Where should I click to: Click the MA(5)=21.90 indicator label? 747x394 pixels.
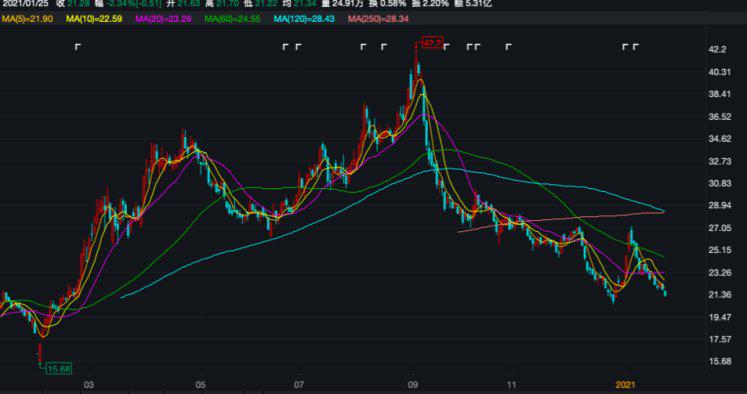(27, 19)
